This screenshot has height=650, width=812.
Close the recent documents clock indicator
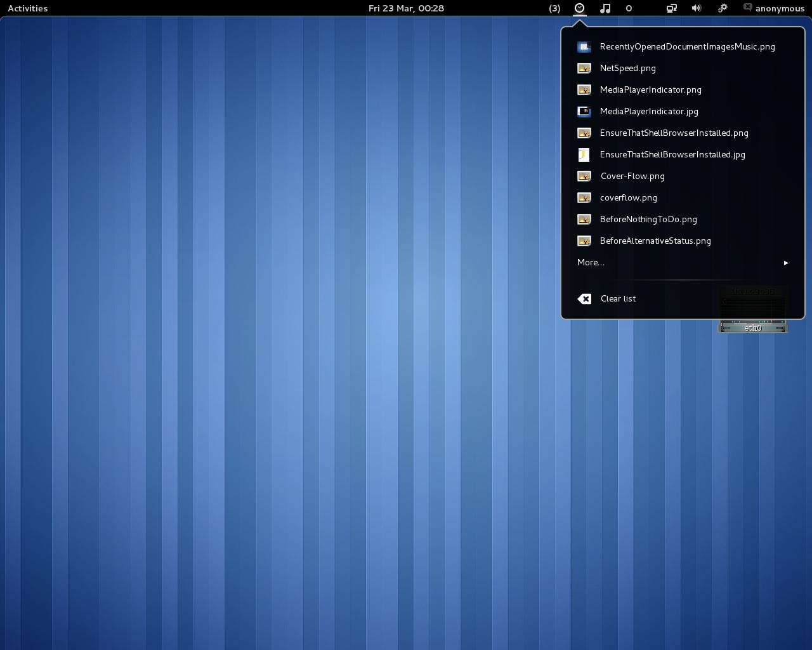tap(579, 8)
